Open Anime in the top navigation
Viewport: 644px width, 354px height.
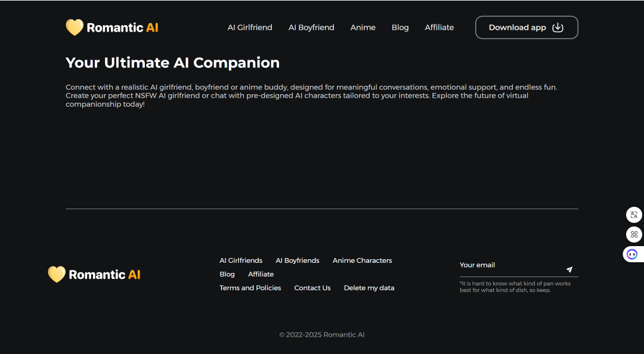click(363, 27)
